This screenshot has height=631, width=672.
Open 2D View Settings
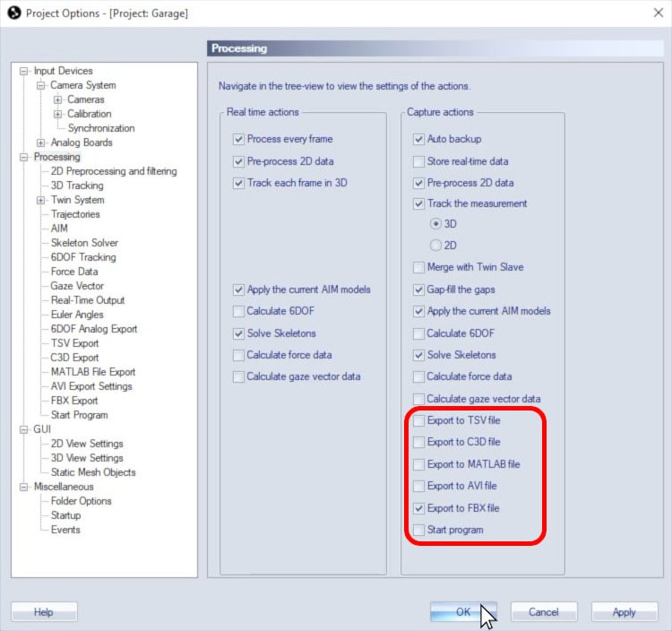coord(87,444)
